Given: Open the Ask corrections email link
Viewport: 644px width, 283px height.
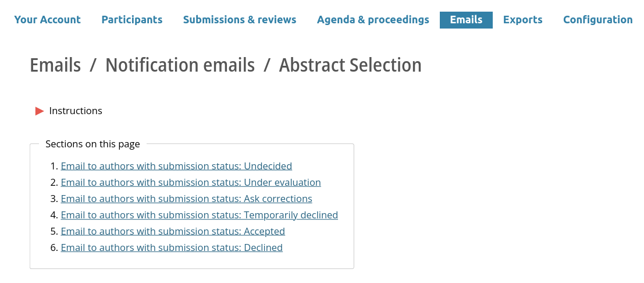Looking at the screenshot, I should 186,199.
